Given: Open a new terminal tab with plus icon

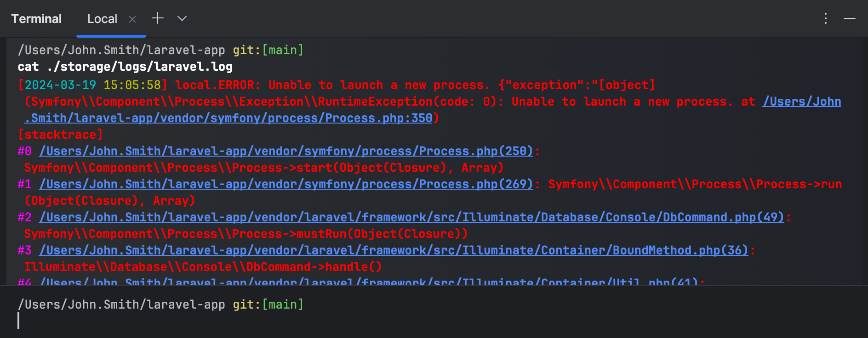Looking at the screenshot, I should [x=158, y=18].
